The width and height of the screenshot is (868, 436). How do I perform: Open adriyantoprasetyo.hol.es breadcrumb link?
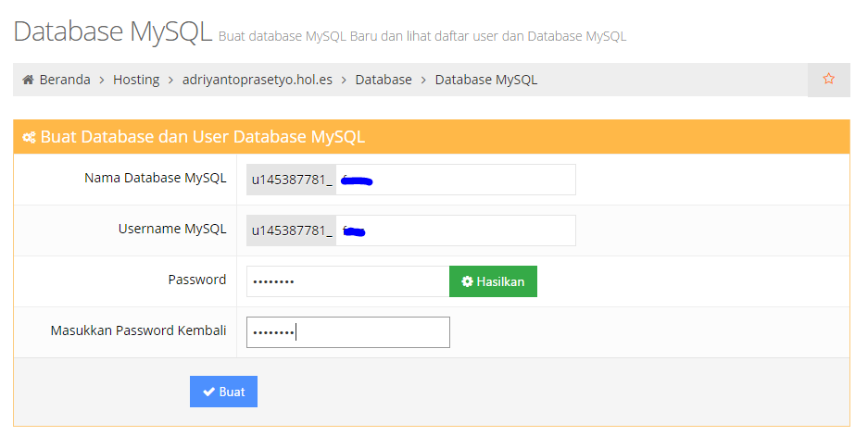click(258, 80)
